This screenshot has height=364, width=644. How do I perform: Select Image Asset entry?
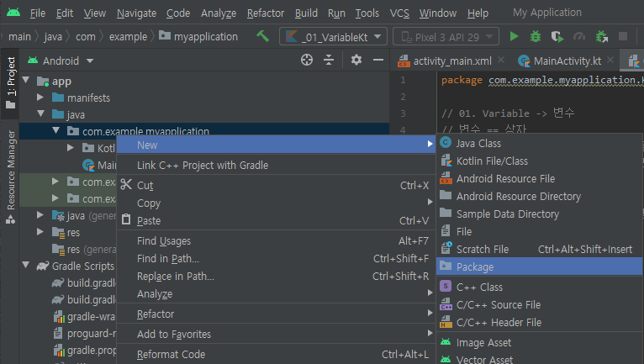[x=539, y=343]
